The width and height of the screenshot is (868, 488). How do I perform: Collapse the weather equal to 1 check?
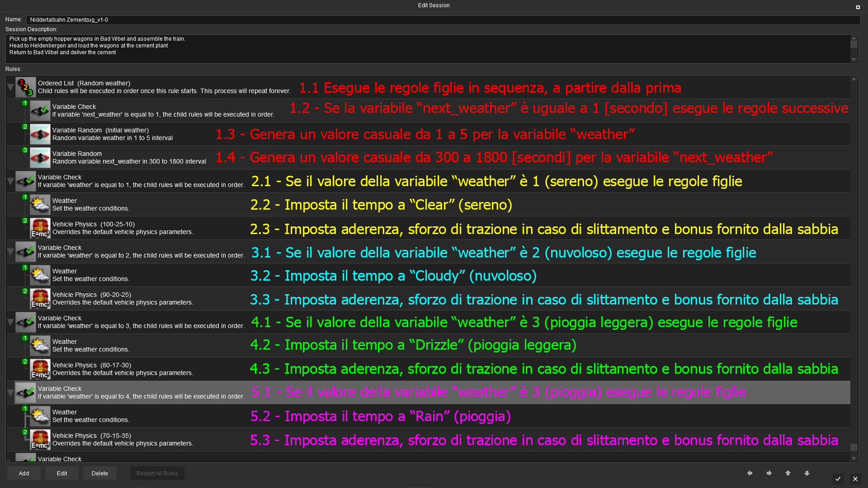click(10, 181)
